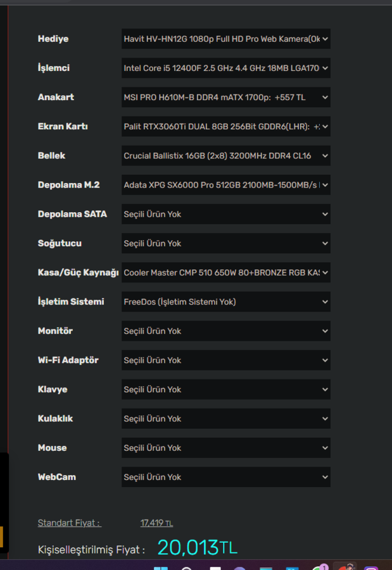Open the Hediye dropdown with Havit web camera
392x570 pixels.
pyautogui.click(x=226, y=39)
